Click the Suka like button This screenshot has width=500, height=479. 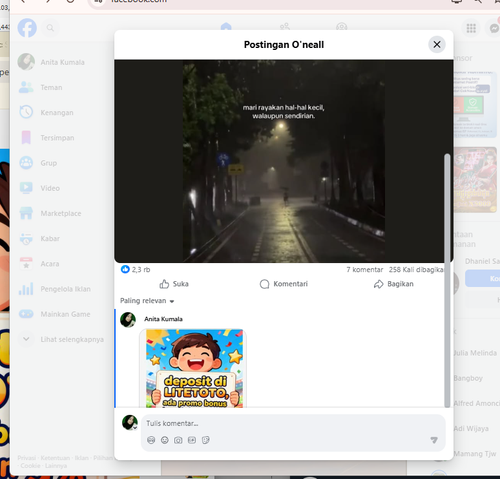(174, 284)
